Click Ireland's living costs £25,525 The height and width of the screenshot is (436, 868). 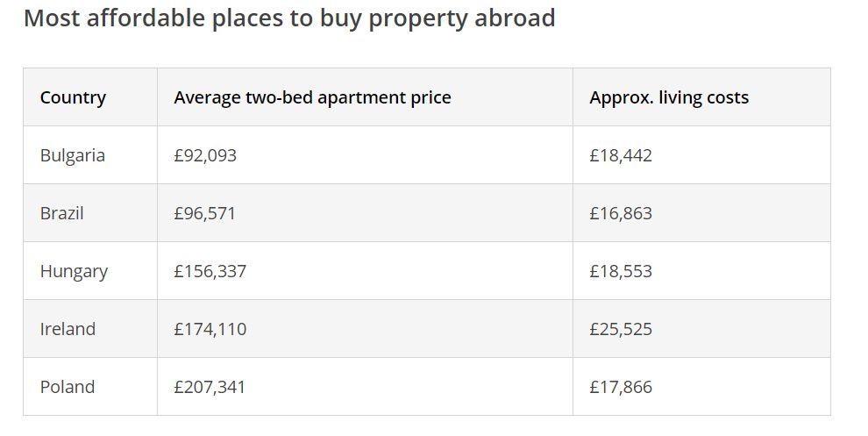click(621, 329)
